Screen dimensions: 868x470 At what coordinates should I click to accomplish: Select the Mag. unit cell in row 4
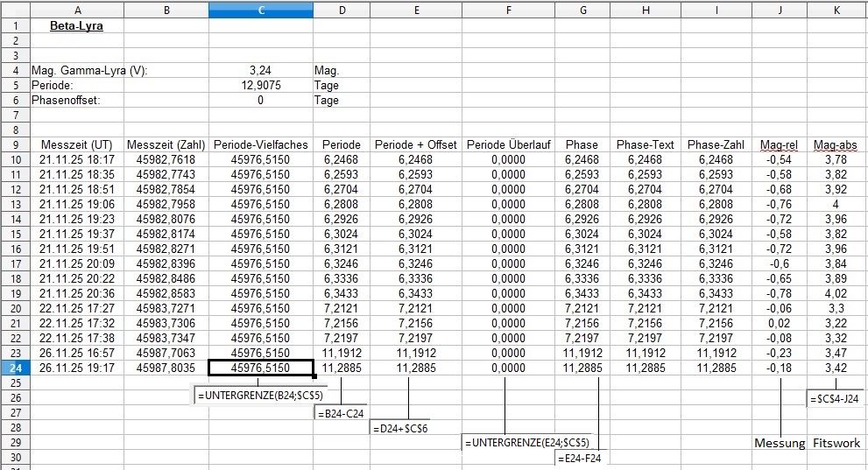click(x=341, y=70)
